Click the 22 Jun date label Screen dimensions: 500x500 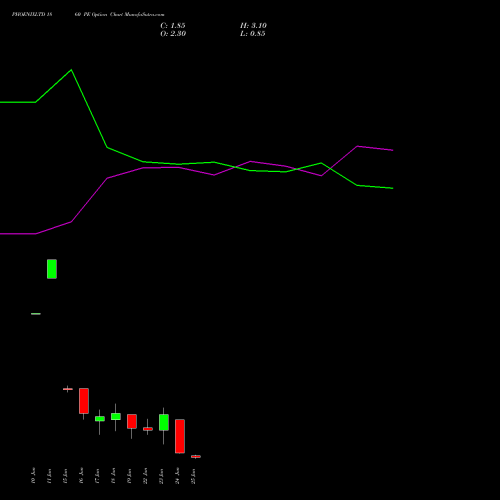coord(145,476)
